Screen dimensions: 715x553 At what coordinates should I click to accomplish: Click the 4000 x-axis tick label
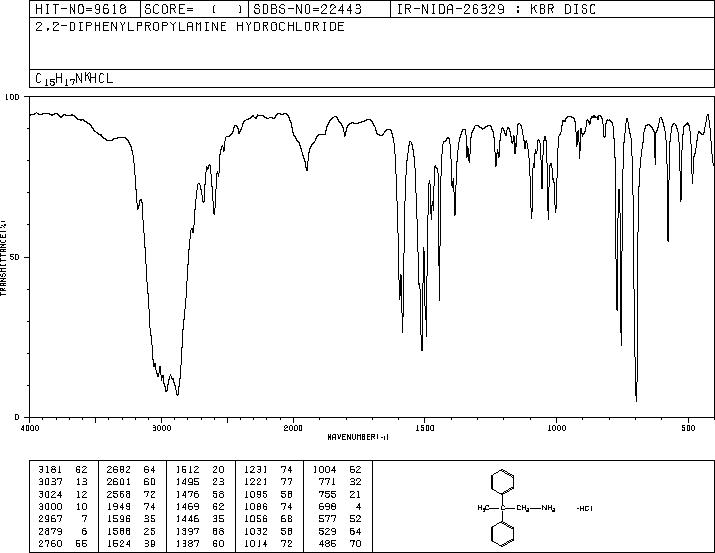[x=30, y=428]
